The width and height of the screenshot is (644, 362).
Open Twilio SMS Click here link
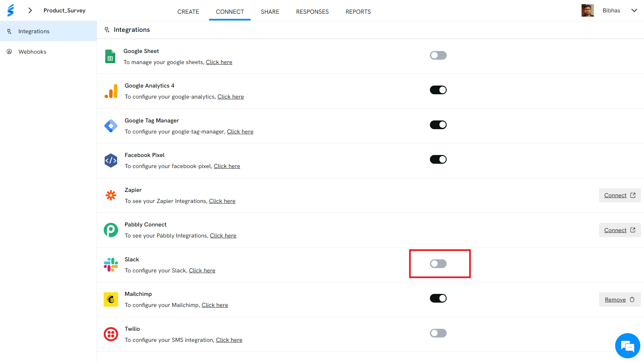pyautogui.click(x=229, y=340)
